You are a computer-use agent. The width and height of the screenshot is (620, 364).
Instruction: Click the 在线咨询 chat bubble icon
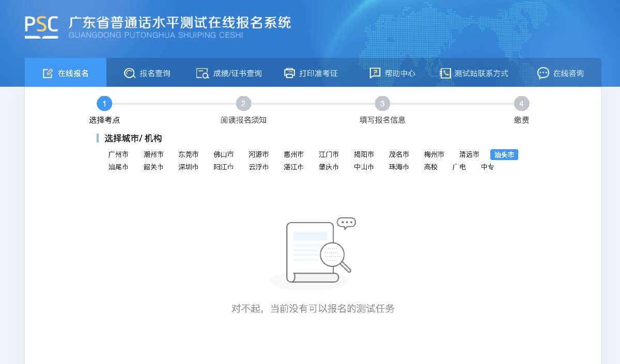[x=543, y=73]
